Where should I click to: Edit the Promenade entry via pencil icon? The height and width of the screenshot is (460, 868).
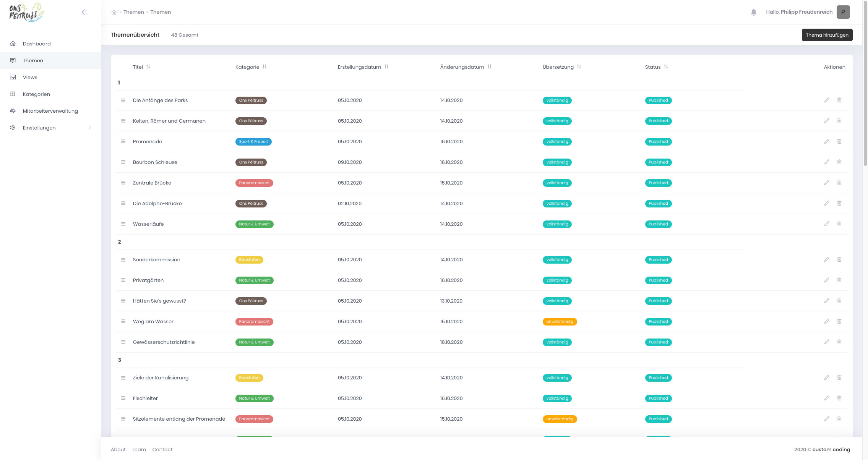click(x=827, y=141)
